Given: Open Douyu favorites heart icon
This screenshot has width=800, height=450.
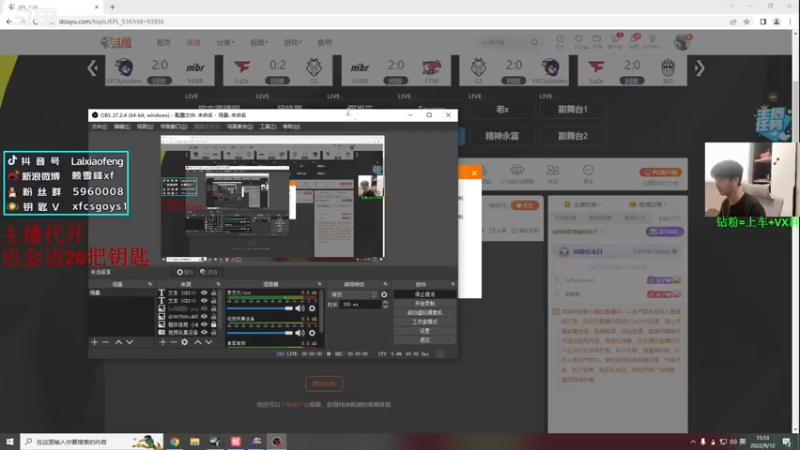Looking at the screenshot, I should point(579,39).
